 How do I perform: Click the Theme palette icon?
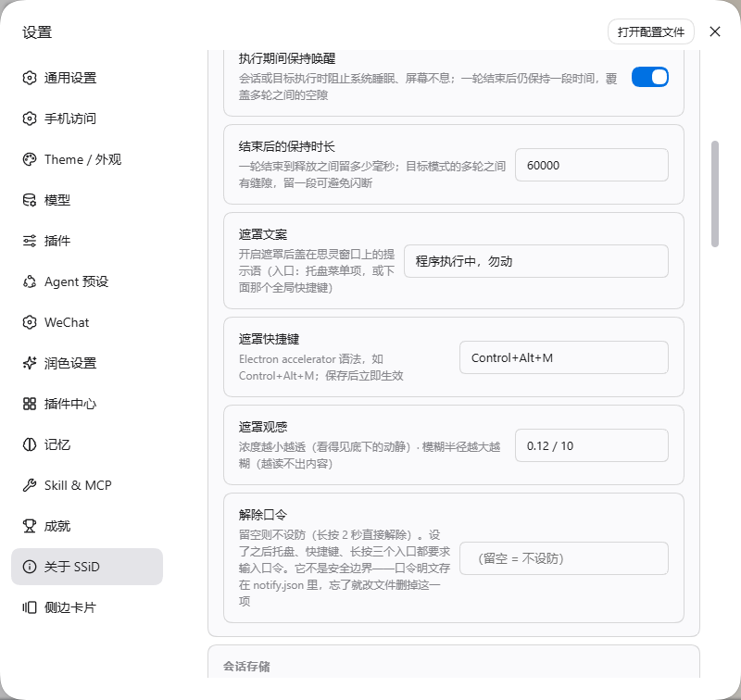click(30, 159)
